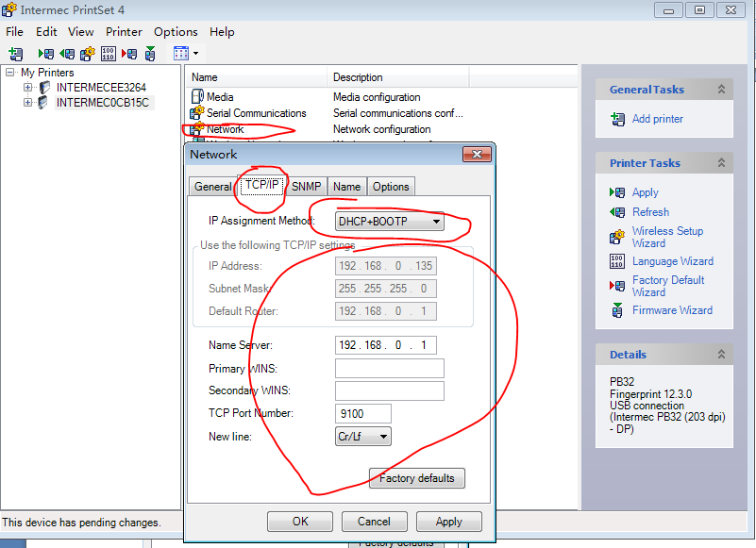Click the Language Wizard icon in Printer Tasks
Viewport: 756px width, 548px height.
point(617,261)
